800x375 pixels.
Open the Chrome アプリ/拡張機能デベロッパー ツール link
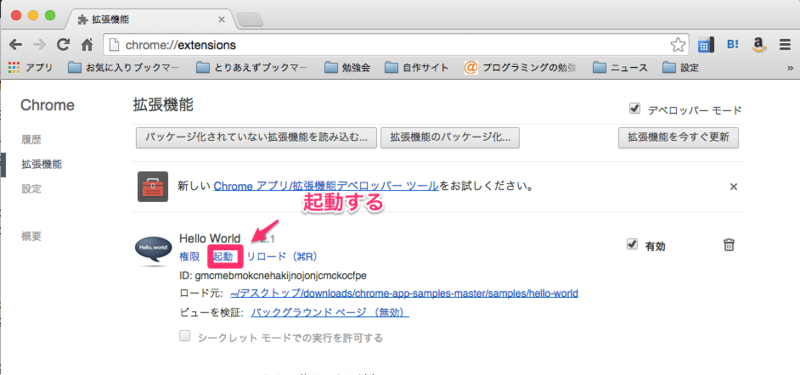pos(326,186)
